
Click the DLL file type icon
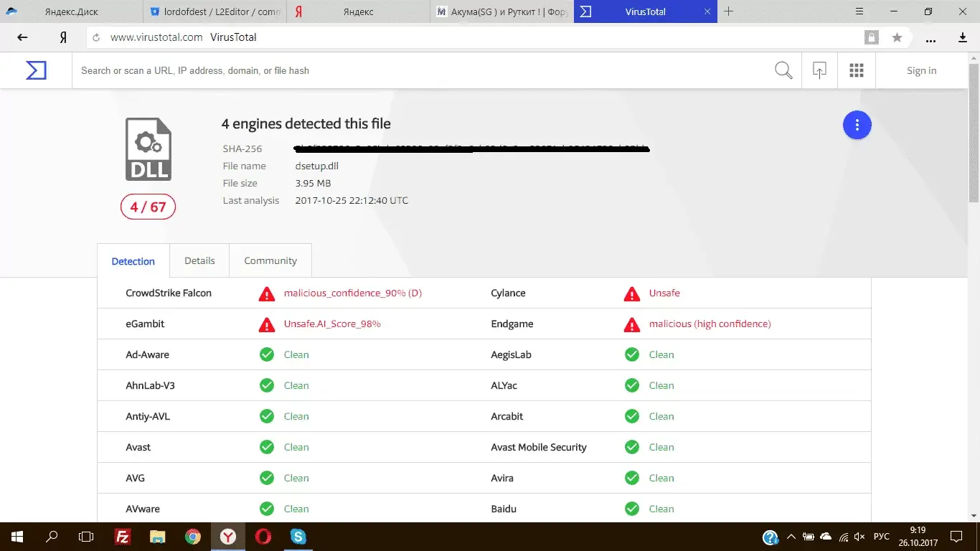pyautogui.click(x=149, y=149)
